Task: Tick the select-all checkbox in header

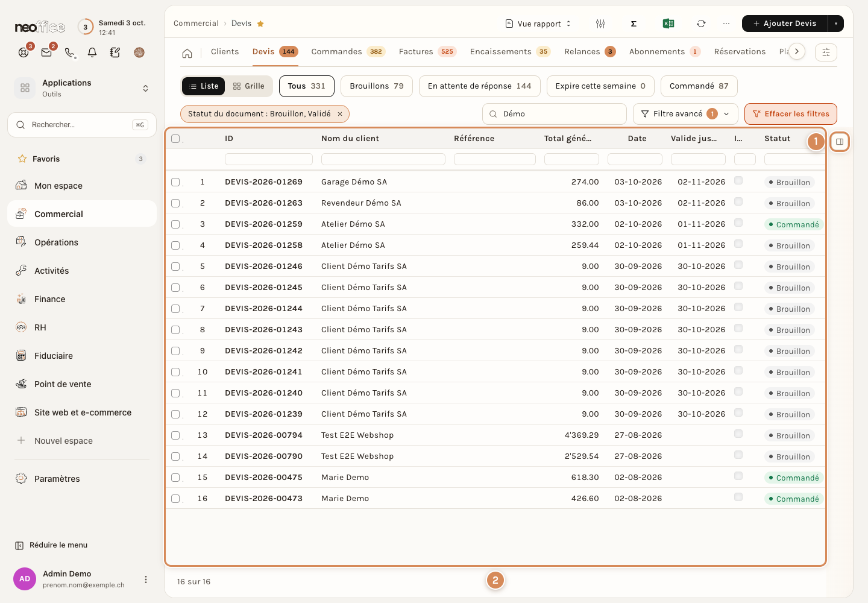Action: tap(175, 139)
